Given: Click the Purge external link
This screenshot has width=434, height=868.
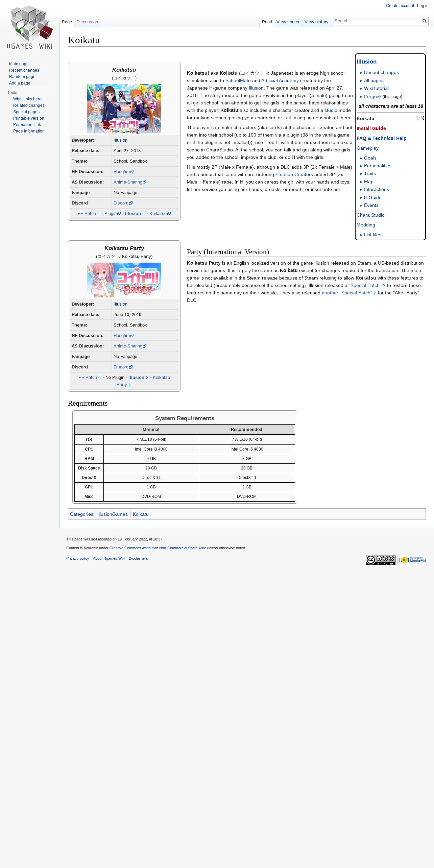Looking at the screenshot, I should click(372, 96).
